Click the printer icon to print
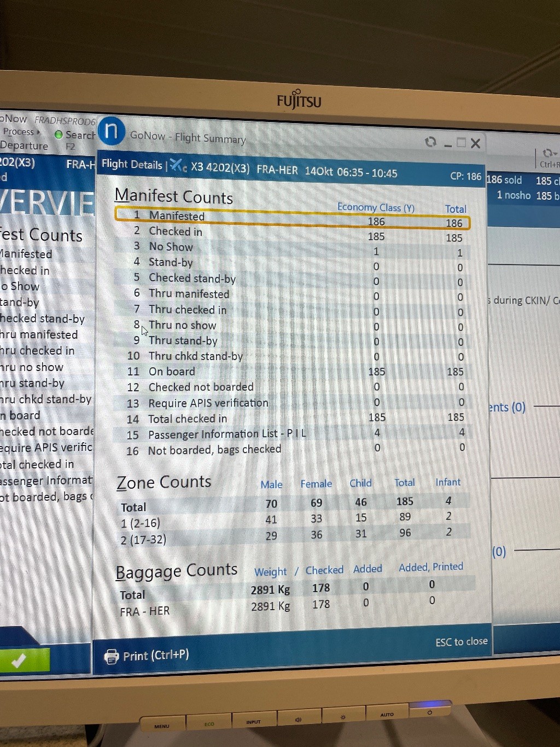The width and height of the screenshot is (560, 747). pos(112,656)
